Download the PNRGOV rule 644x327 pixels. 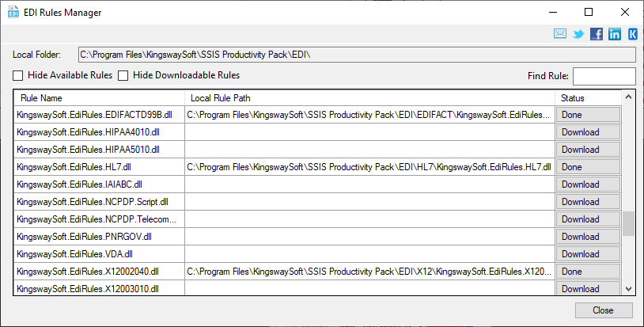click(x=588, y=237)
